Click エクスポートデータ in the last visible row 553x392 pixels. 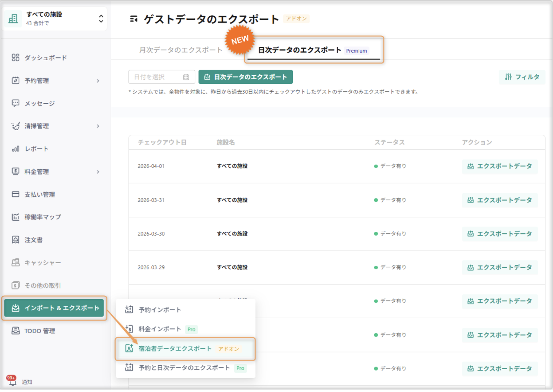pyautogui.click(x=500, y=368)
